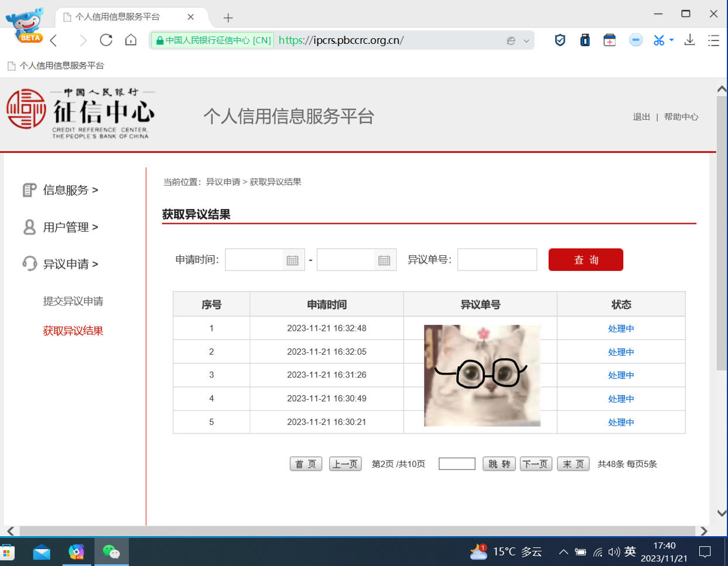Open 处理中 status for row 1
This screenshot has height=566, width=728.
click(621, 329)
